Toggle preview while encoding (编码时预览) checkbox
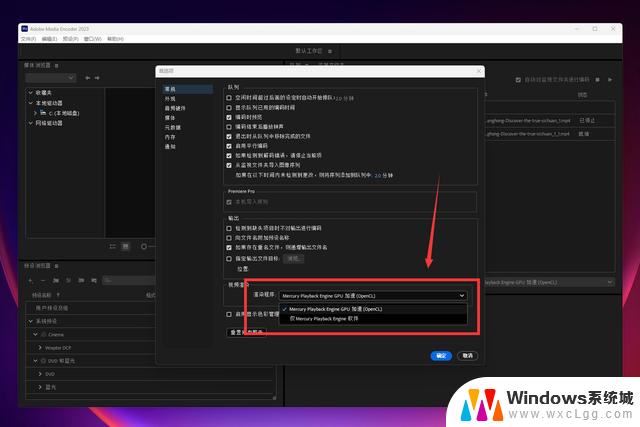Image resolution: width=640 pixels, height=427 pixels. tap(229, 117)
